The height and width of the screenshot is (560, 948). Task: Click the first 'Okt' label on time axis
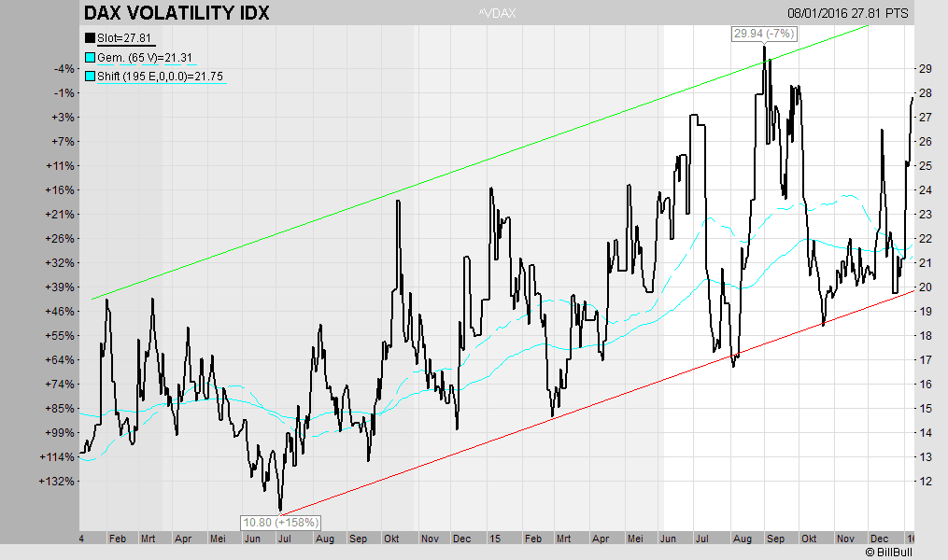(x=391, y=539)
